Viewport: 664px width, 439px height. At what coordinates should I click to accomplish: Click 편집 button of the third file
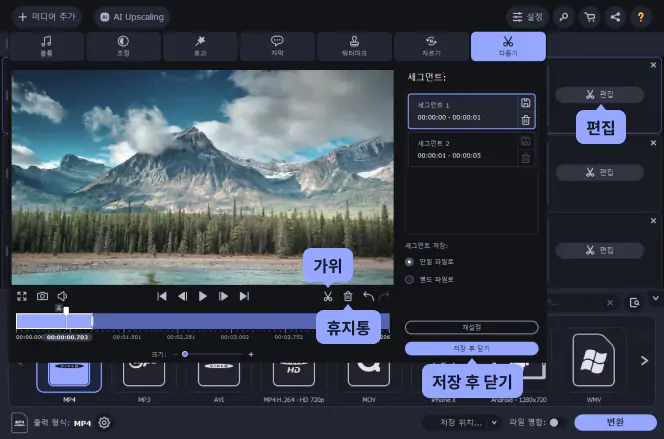point(600,250)
